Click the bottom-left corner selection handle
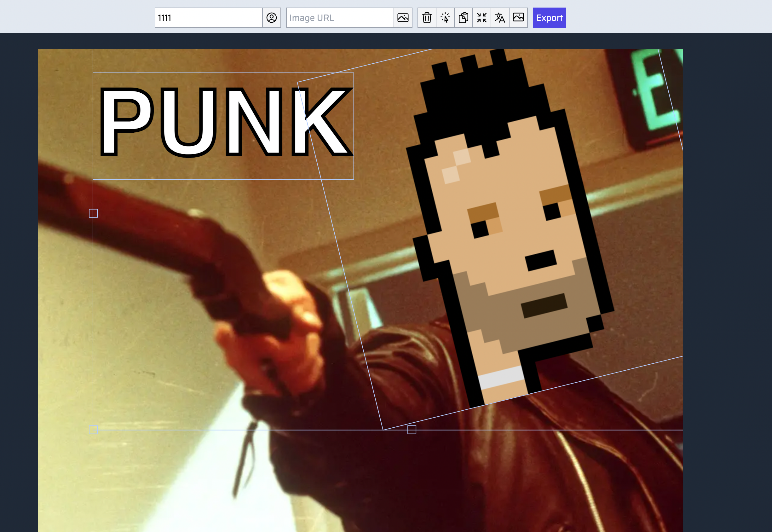Image resolution: width=772 pixels, height=532 pixels. click(93, 430)
